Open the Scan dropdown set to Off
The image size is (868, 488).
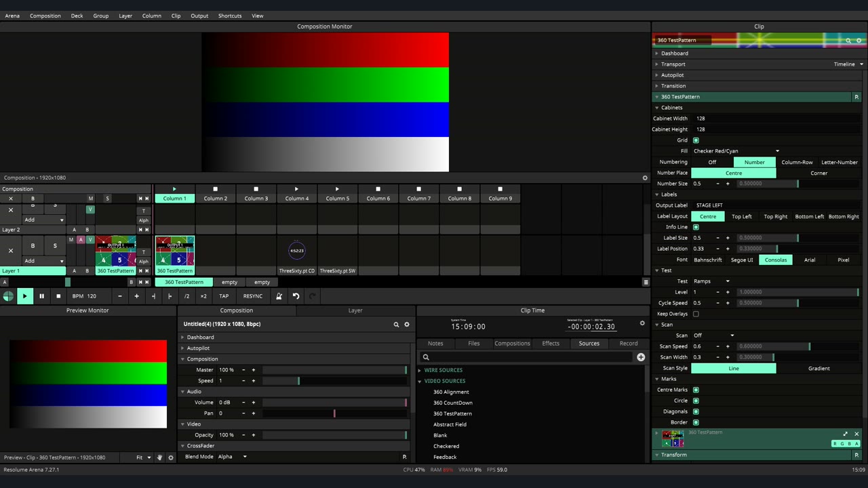click(x=713, y=335)
